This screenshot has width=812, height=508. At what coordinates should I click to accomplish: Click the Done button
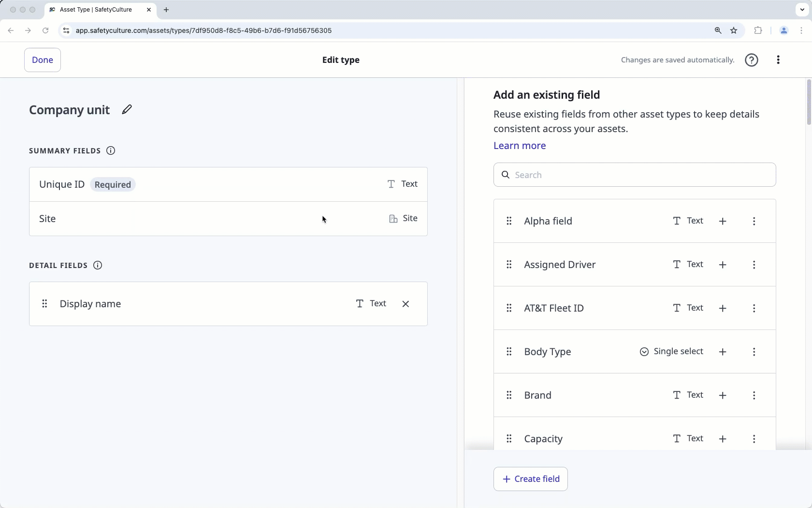[x=43, y=60]
